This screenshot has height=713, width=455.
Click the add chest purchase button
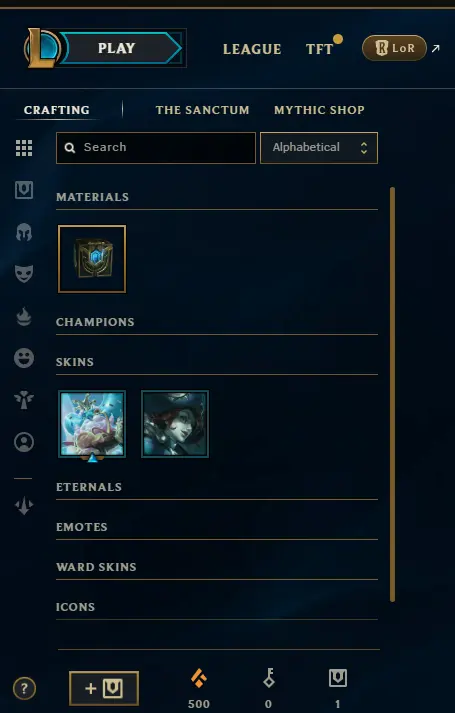click(104, 688)
